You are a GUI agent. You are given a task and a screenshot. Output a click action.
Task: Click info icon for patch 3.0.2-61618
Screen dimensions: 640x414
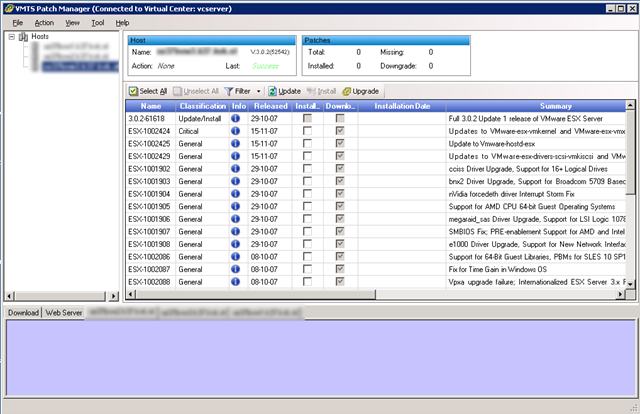point(238,118)
